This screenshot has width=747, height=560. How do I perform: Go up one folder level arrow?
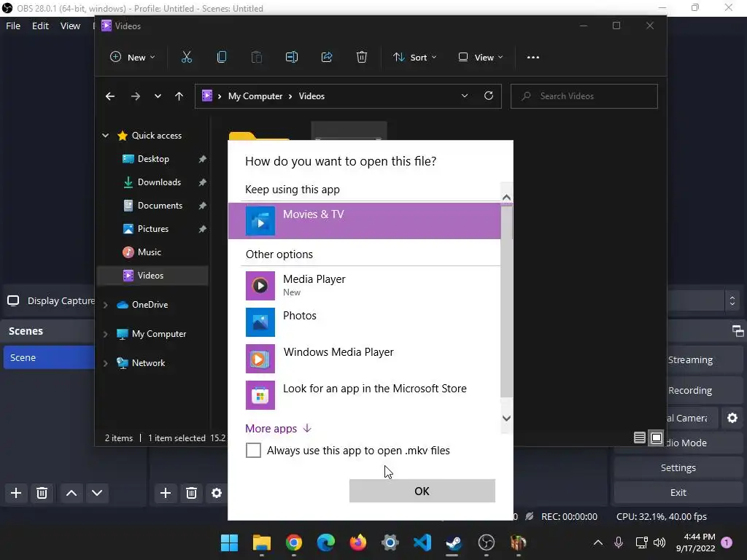pos(179,96)
